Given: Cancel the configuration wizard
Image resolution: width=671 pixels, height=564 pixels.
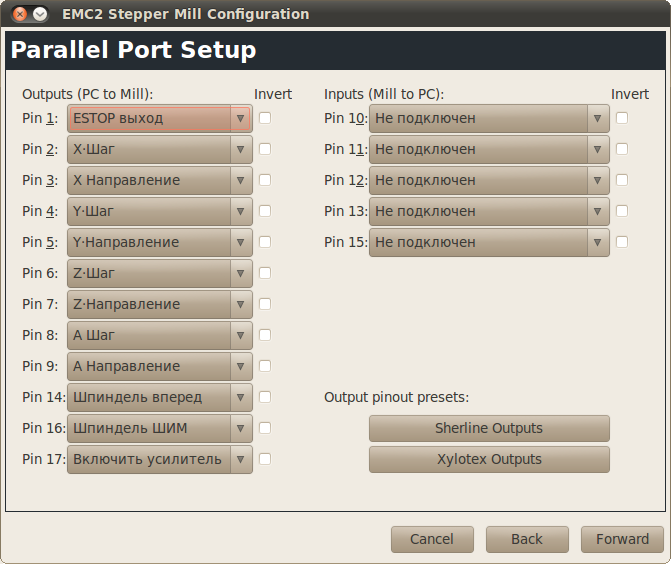Looking at the screenshot, I should coord(432,539).
